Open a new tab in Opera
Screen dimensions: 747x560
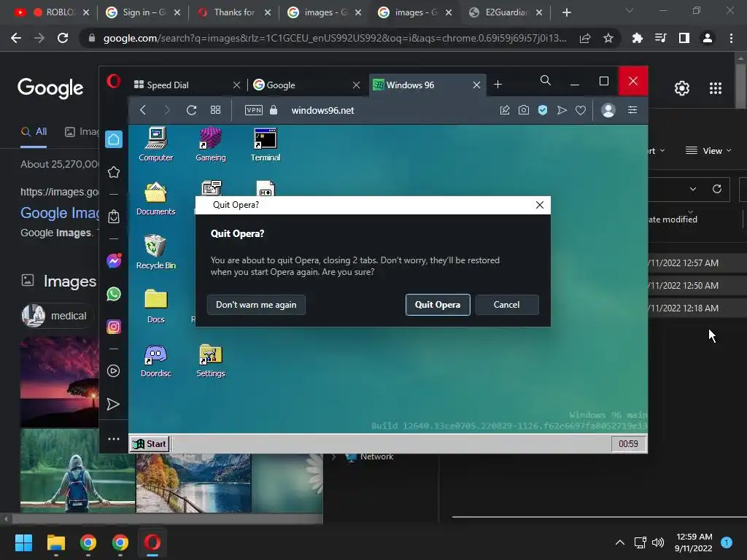tap(498, 85)
